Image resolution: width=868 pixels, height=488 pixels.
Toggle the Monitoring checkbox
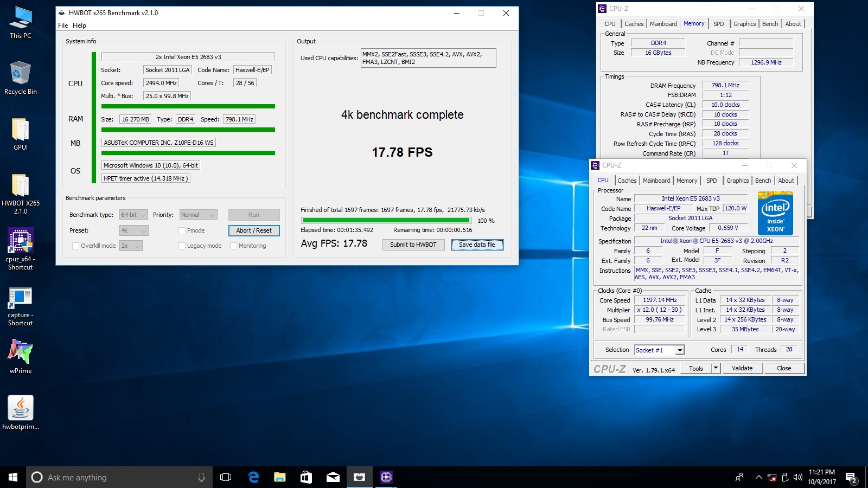pos(234,246)
